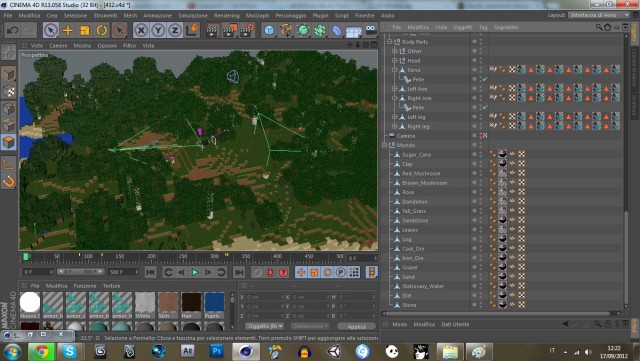The height and width of the screenshot is (361, 640).
Task: Select the Sandstone object in tree
Action: point(415,221)
